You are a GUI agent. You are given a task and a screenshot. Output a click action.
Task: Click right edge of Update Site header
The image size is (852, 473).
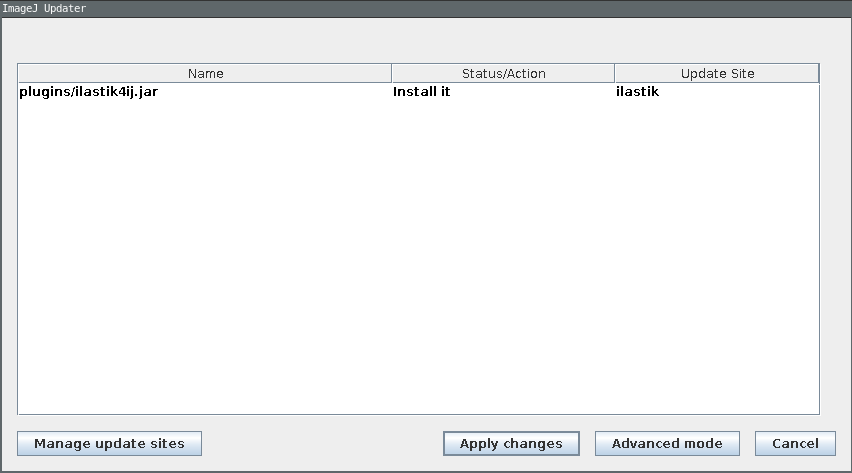[x=818, y=74]
